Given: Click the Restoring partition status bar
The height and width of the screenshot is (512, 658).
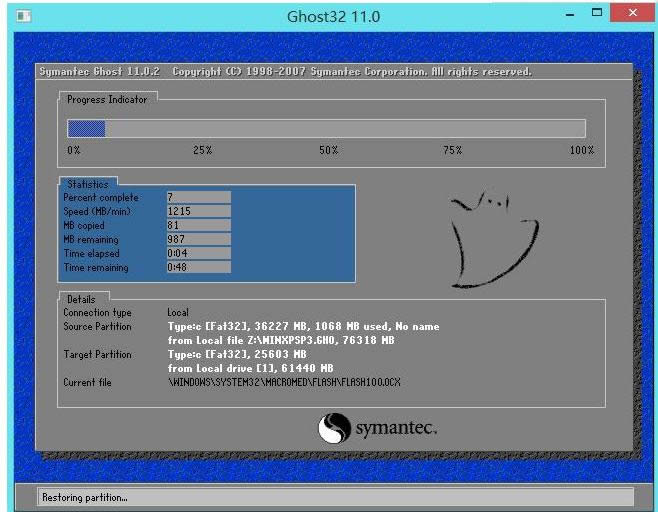Looking at the screenshot, I should tap(335, 497).
